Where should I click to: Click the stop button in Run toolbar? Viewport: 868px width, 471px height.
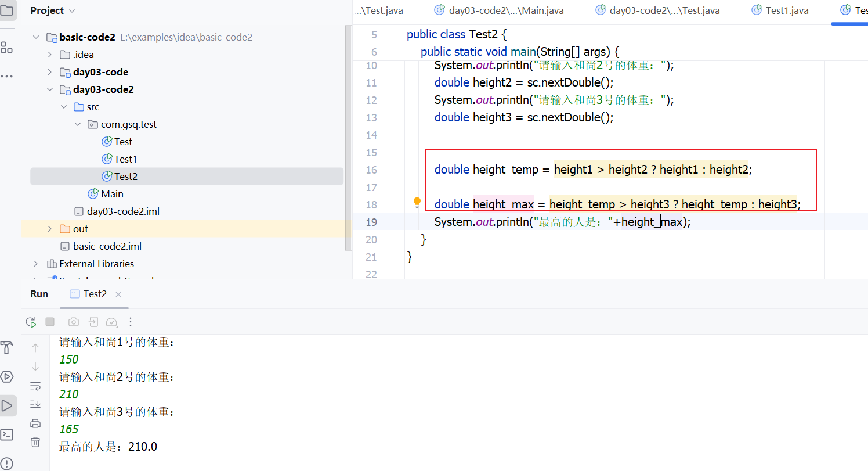(x=50, y=322)
